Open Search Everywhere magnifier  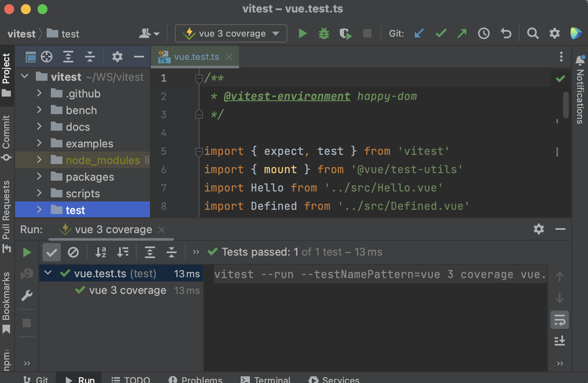[x=533, y=33]
